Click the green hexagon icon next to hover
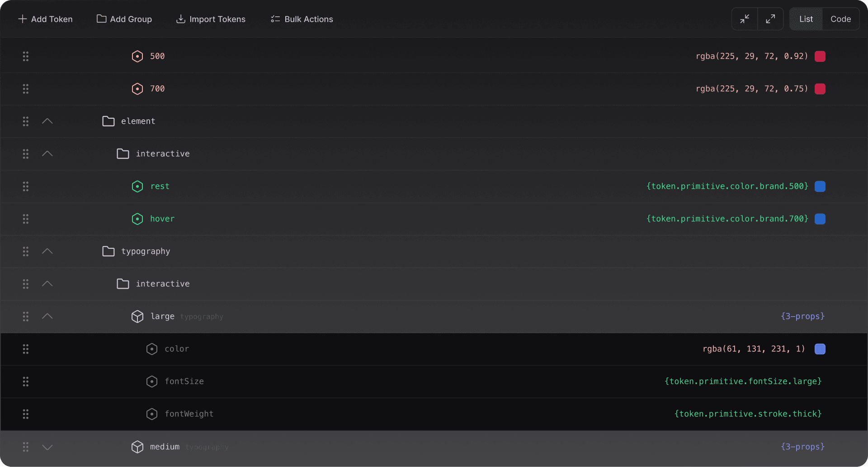Screen dimensions: 868x467 point(137,219)
